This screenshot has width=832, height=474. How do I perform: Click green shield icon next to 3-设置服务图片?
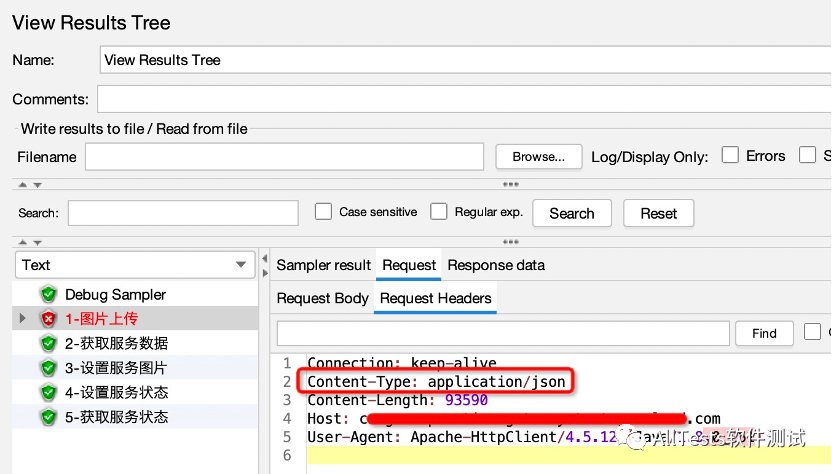point(48,368)
